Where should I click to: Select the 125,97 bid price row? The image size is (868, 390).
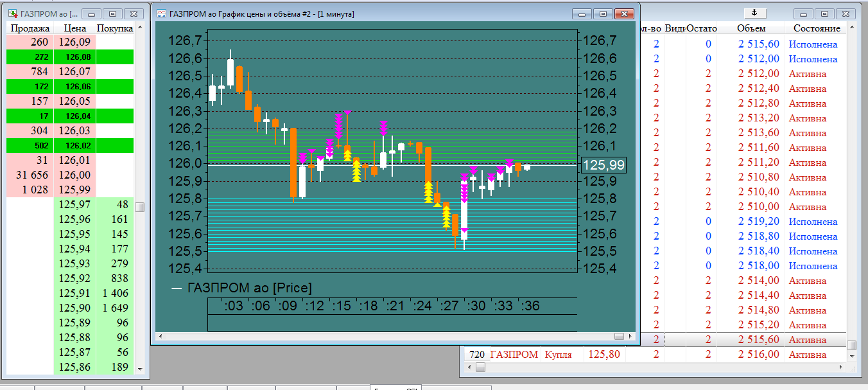point(70,205)
